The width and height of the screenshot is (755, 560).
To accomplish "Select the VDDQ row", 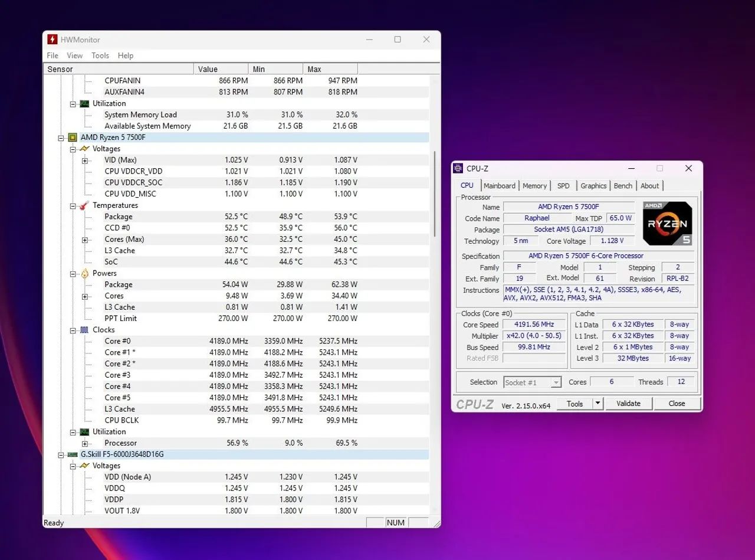I will (x=237, y=489).
